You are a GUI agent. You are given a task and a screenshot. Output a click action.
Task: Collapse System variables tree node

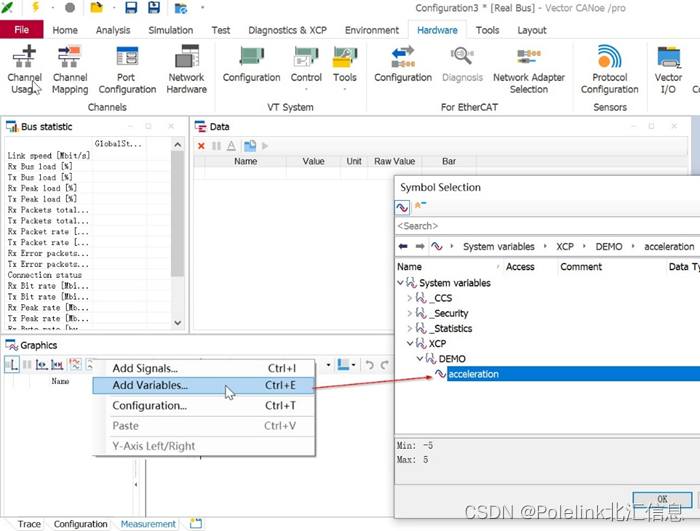pos(400,283)
